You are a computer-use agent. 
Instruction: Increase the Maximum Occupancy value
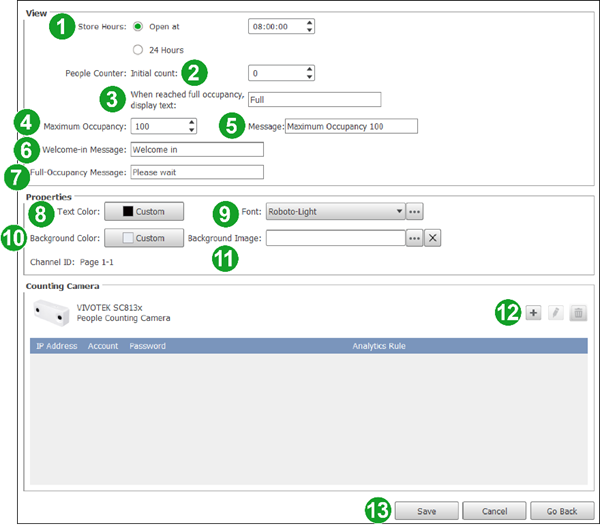coord(191,123)
